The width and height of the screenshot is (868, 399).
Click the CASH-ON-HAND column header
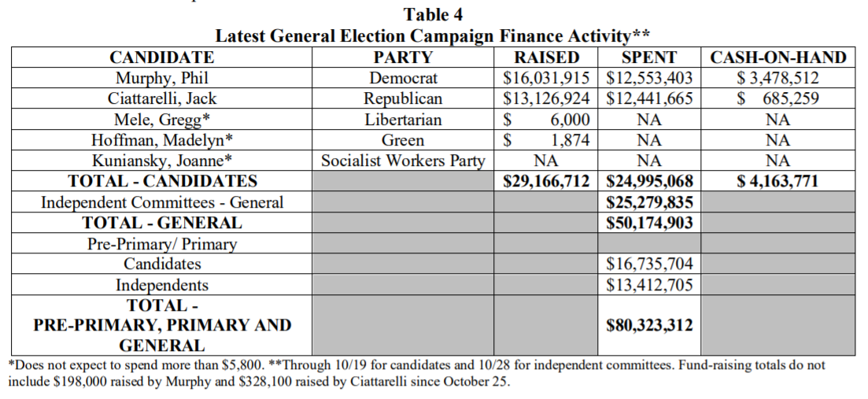tap(778, 57)
